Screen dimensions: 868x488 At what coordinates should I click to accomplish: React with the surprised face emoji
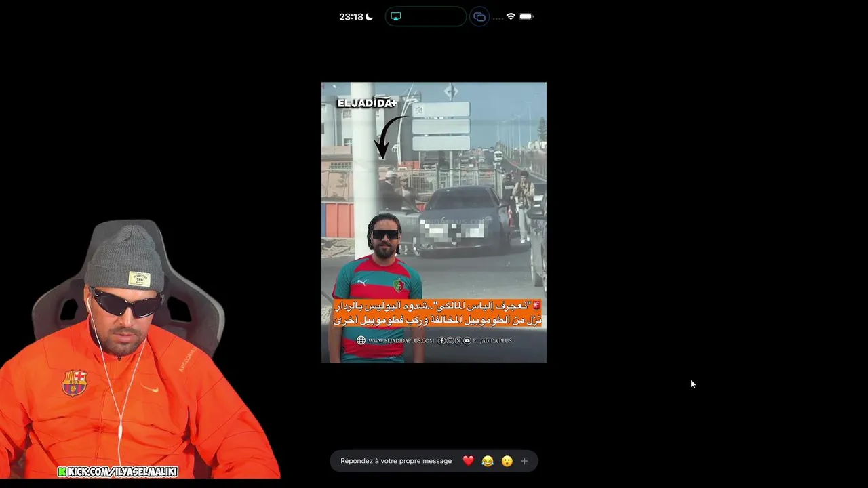(x=507, y=461)
